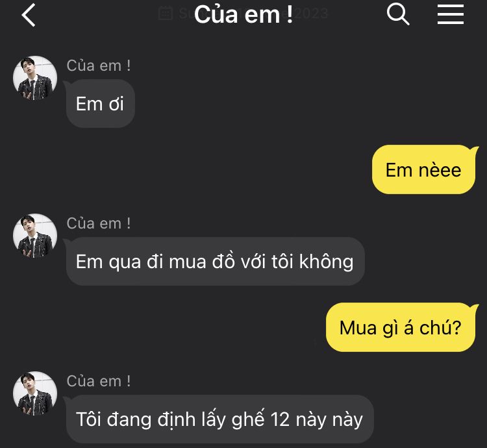Go back using the top-left arrow

[29, 14]
